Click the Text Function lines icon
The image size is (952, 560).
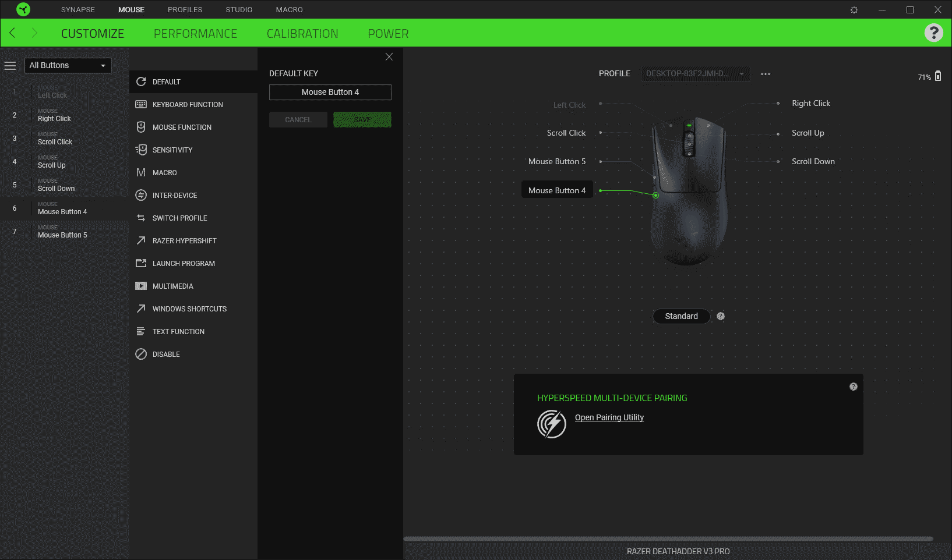[x=141, y=331]
